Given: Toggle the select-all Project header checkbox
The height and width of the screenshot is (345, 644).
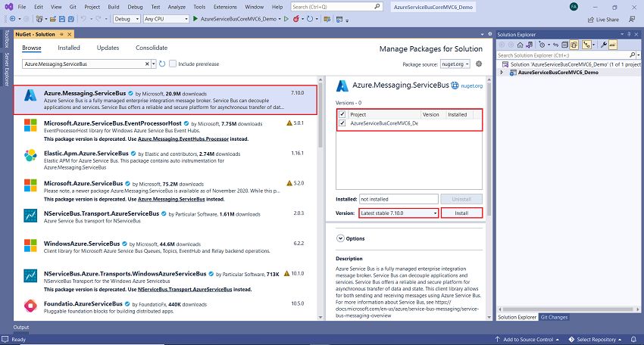Looking at the screenshot, I should (342, 114).
